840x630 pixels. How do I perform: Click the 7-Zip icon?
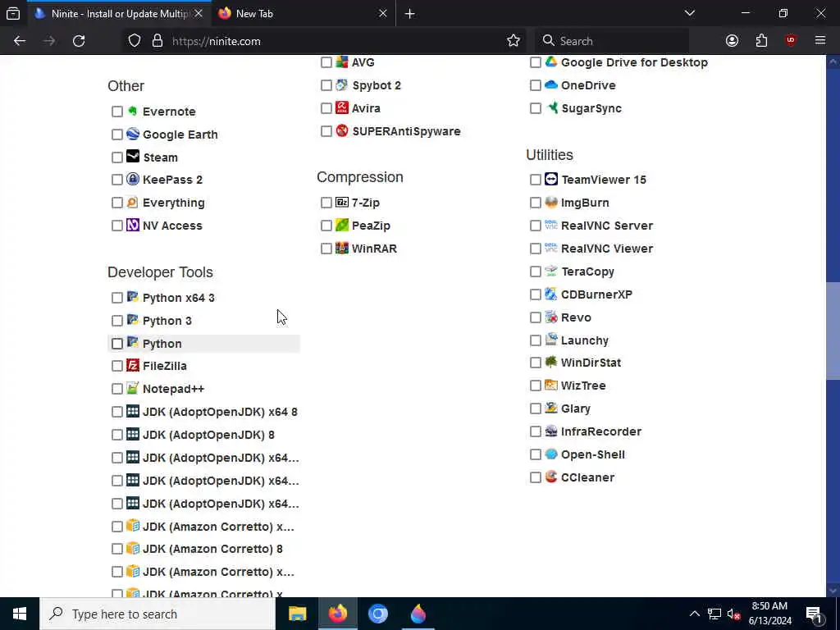click(342, 202)
